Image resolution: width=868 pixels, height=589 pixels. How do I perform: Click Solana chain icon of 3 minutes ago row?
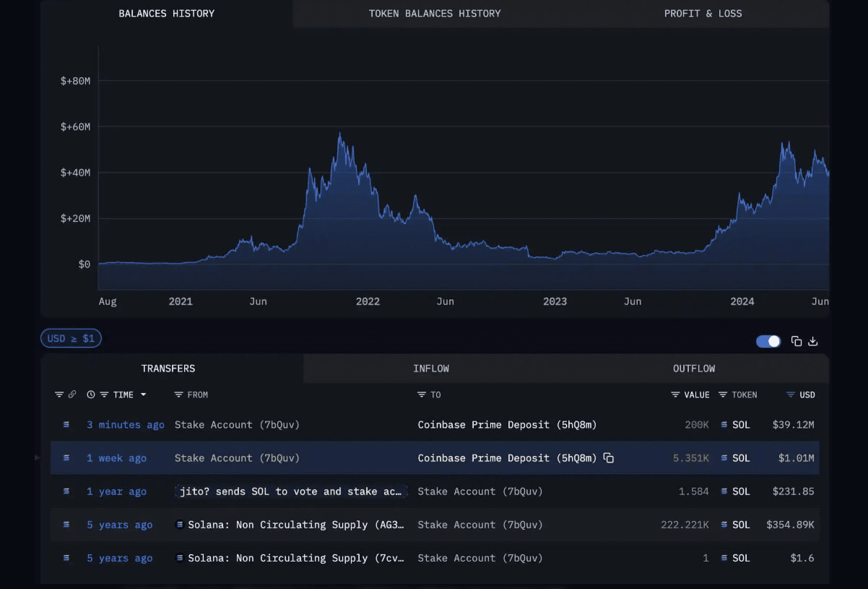point(66,425)
